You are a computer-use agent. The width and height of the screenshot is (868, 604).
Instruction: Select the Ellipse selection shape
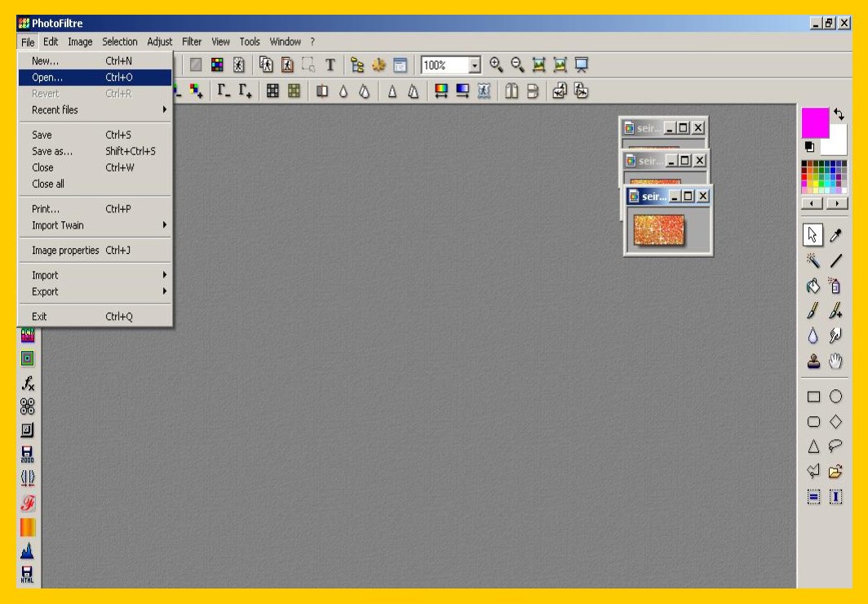point(835,397)
